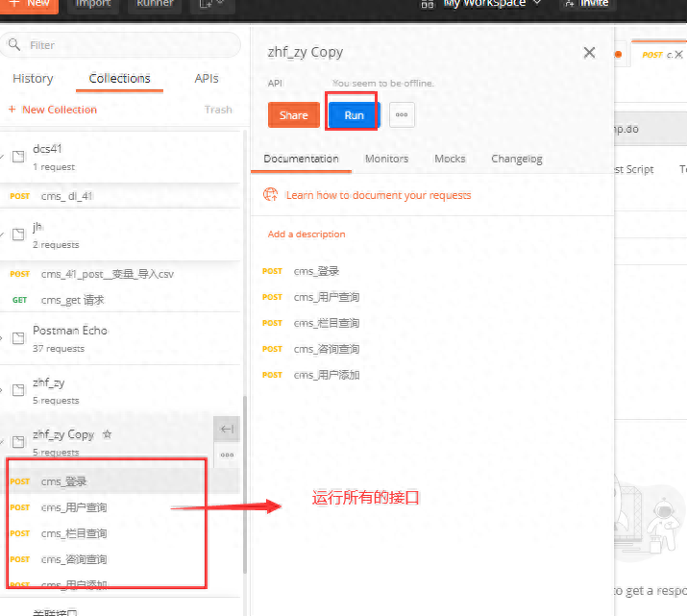Switch to the History tab
Viewport: 687px width, 616px height.
click(x=33, y=79)
